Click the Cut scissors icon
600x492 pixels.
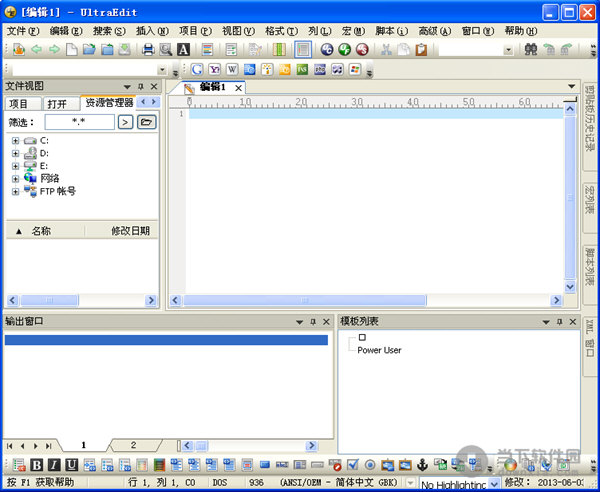click(385, 49)
